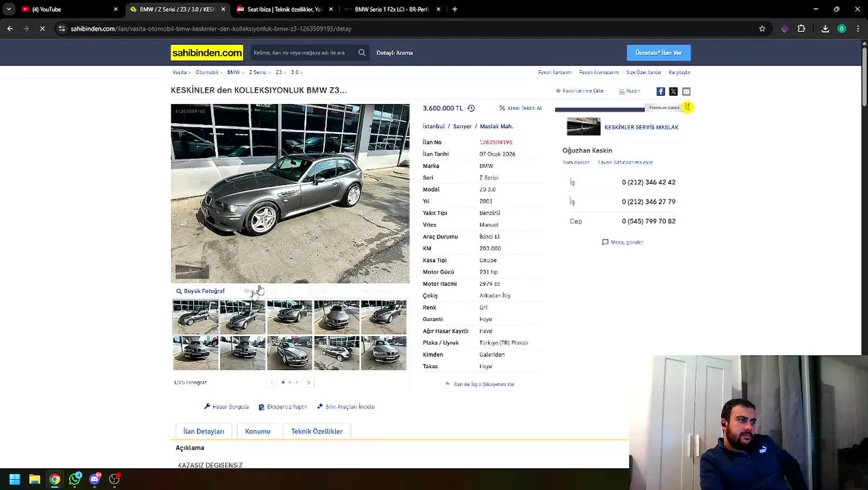Open Windows Start menu
Screen dimensions: 868x490
tap(14, 479)
